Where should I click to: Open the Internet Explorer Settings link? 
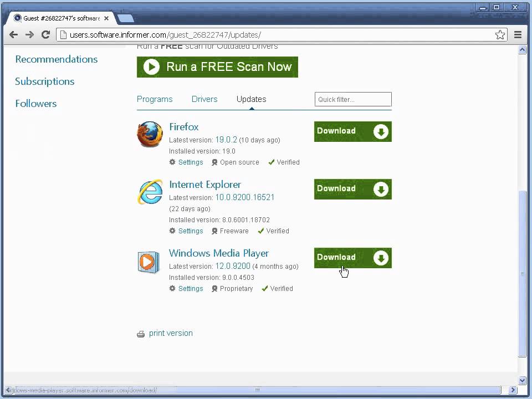point(191,231)
